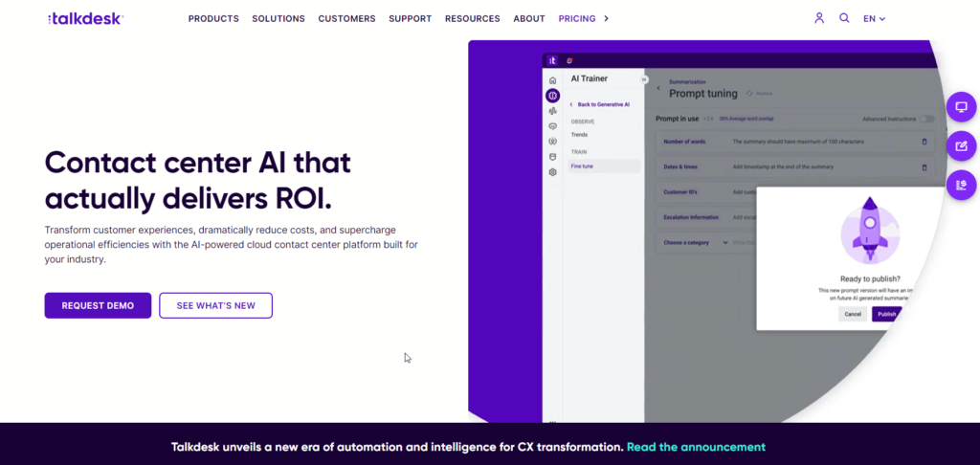980x465 pixels.
Task: Select the highlighted AI brain sidebar icon
Action: (x=552, y=96)
